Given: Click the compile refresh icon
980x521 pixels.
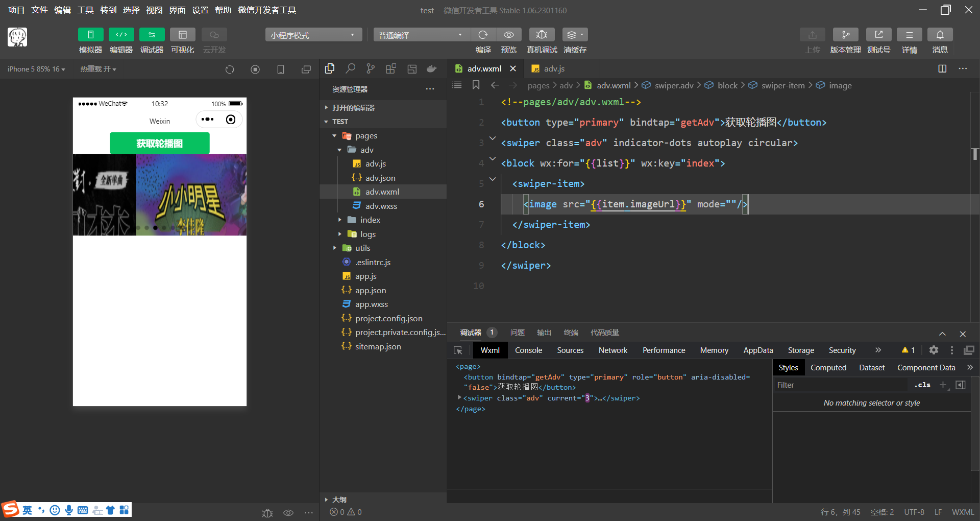Looking at the screenshot, I should pos(483,35).
